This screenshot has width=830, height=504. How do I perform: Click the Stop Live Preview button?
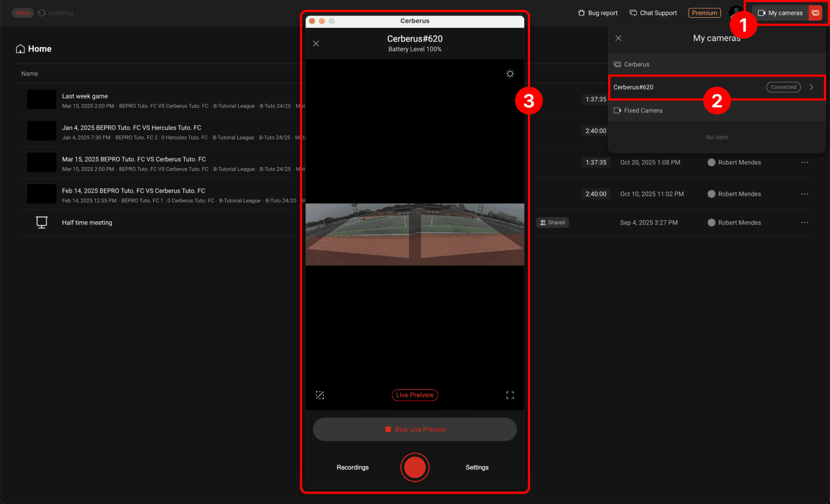(x=415, y=429)
